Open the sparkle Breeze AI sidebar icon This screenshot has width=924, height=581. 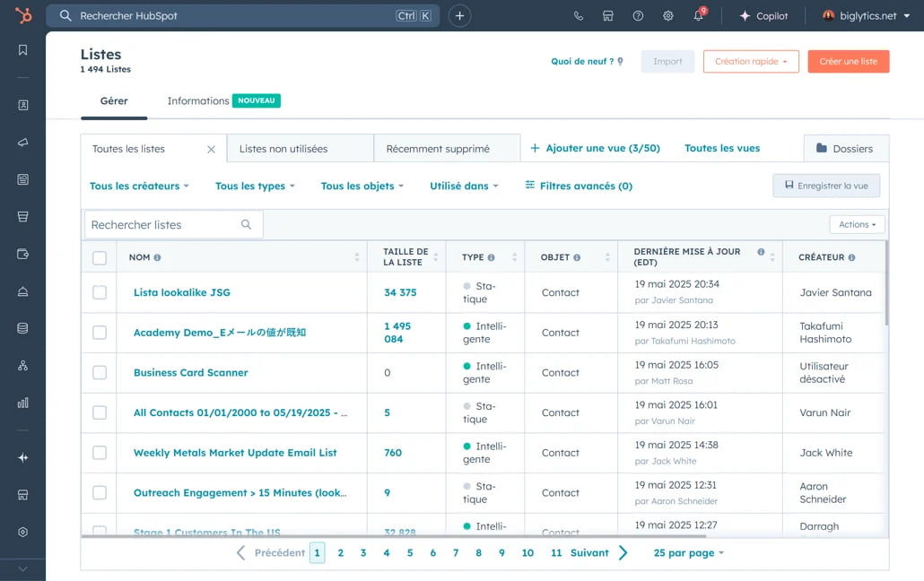[x=23, y=457]
